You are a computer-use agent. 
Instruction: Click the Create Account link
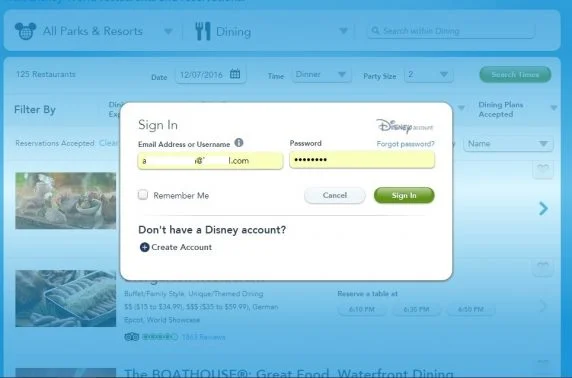pyautogui.click(x=181, y=247)
